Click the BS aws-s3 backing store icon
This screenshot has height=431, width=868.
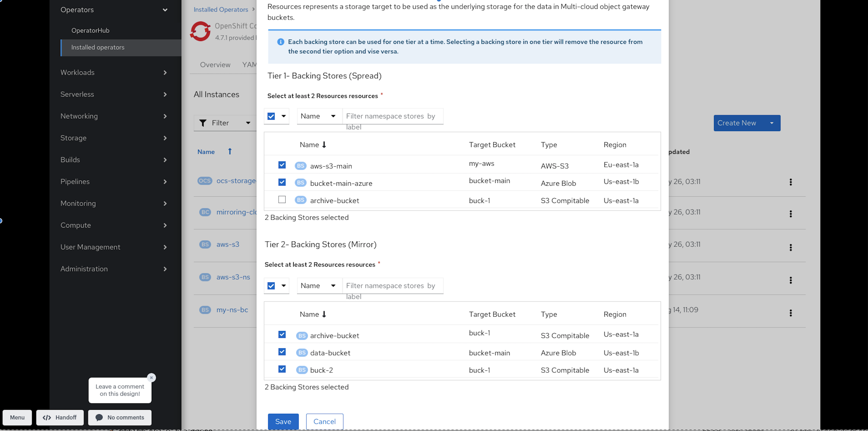[x=205, y=244]
